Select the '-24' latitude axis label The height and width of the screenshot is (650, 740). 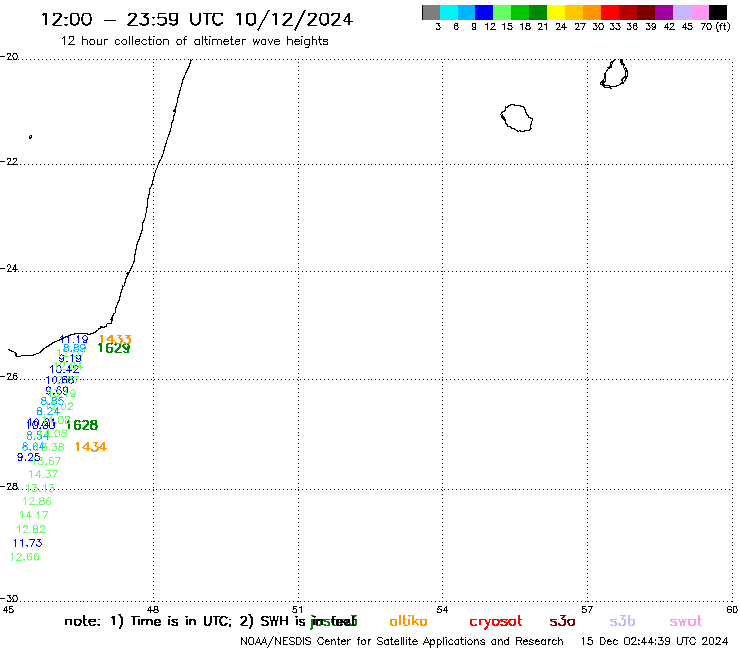[9, 269]
